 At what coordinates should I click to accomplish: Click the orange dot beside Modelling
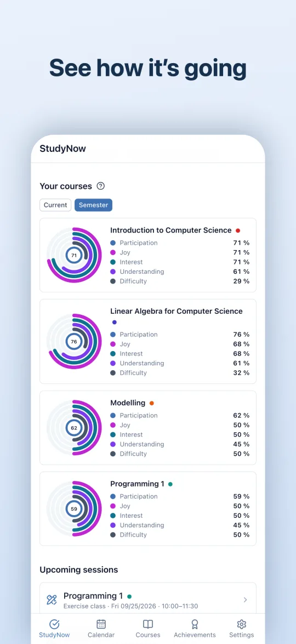[151, 403]
